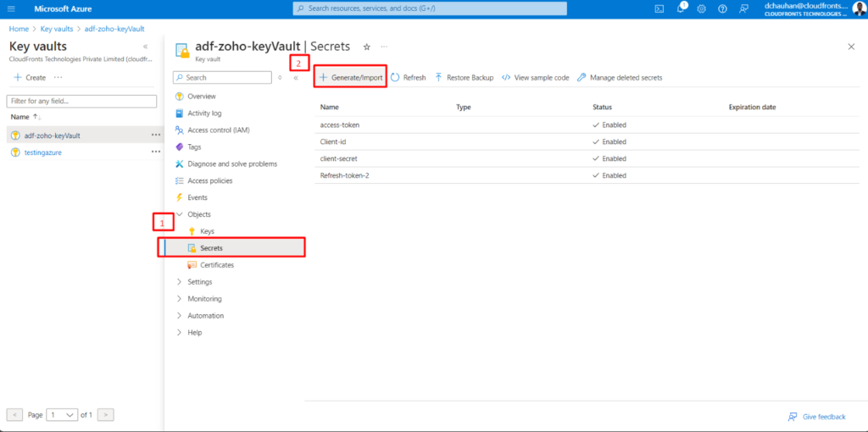
Task: Click Microsoft Azure logo text
Action: click(63, 8)
